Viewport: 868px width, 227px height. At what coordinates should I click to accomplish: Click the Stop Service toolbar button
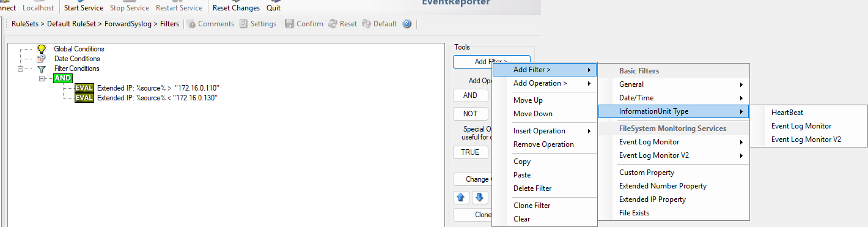coord(130,8)
